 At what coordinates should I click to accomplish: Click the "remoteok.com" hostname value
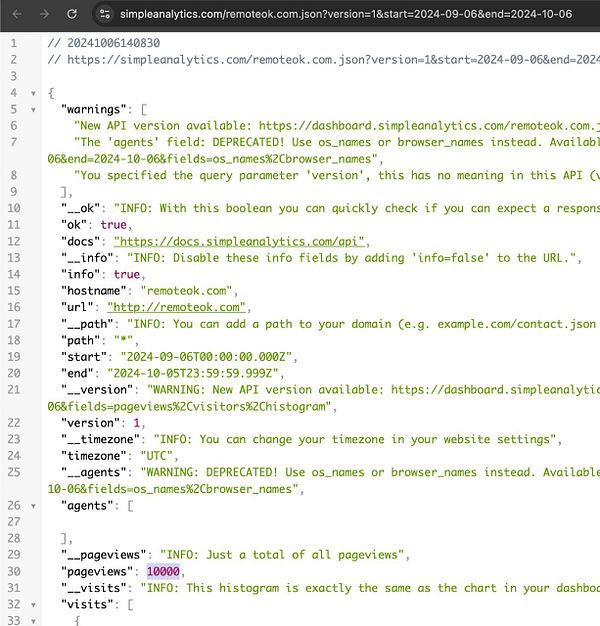186,291
